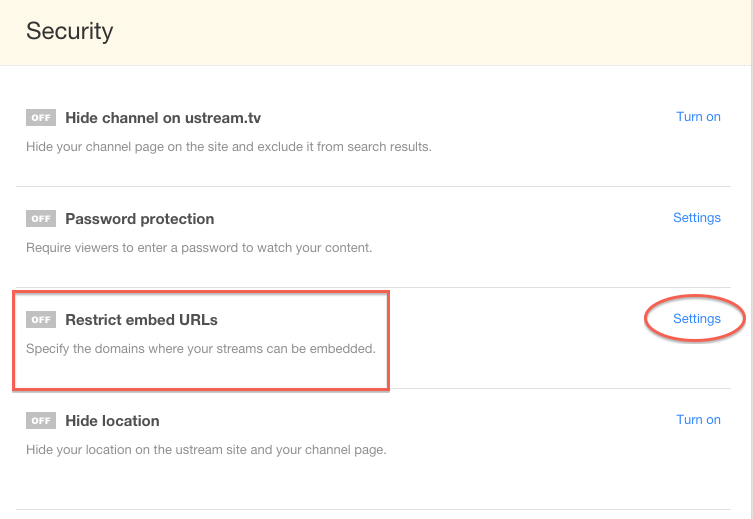Click the text about requiring viewers to enter a password
Viewport: 753px width, 519px height.
coord(199,248)
